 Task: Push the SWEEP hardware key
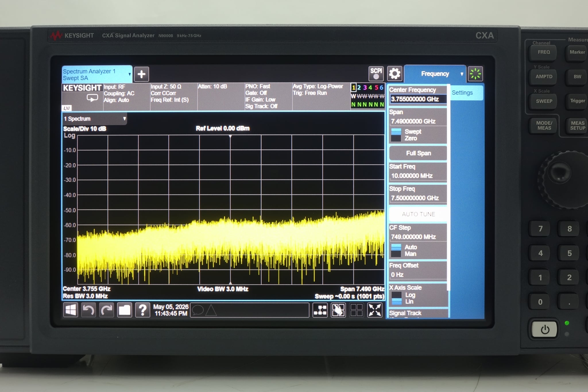(544, 101)
